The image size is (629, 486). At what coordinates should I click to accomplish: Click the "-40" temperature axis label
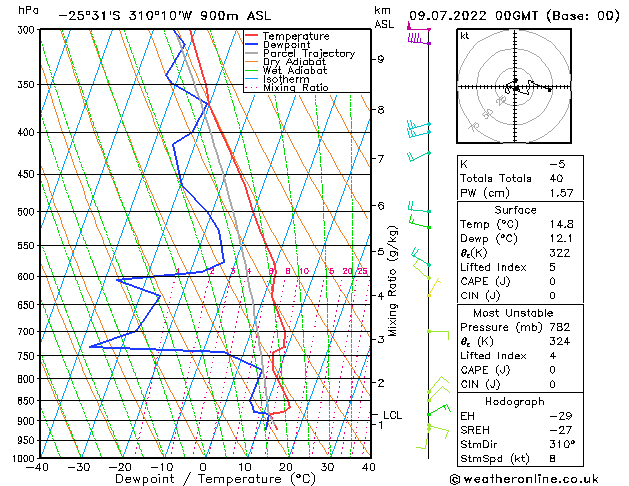click(37, 467)
